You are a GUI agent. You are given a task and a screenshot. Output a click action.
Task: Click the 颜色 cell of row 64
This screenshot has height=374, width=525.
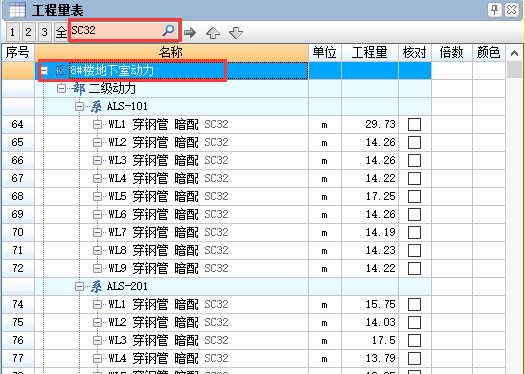[489, 125]
